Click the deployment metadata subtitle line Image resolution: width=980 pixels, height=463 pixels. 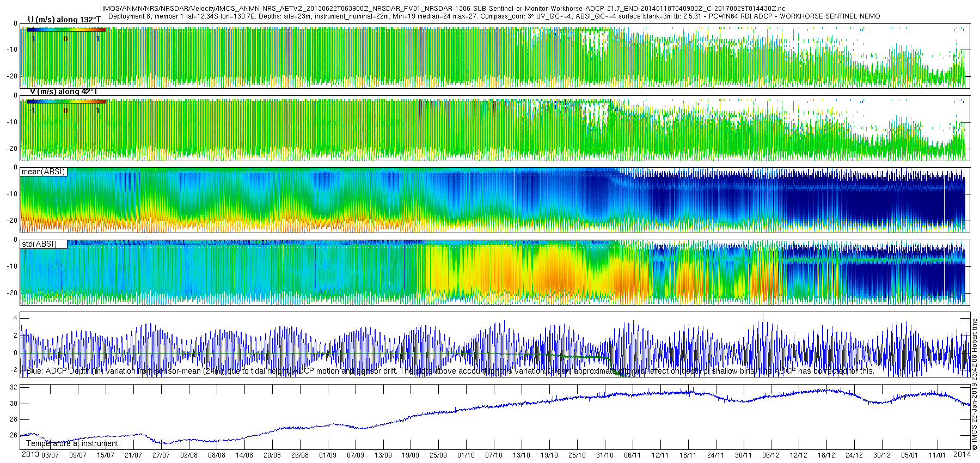tap(494, 16)
